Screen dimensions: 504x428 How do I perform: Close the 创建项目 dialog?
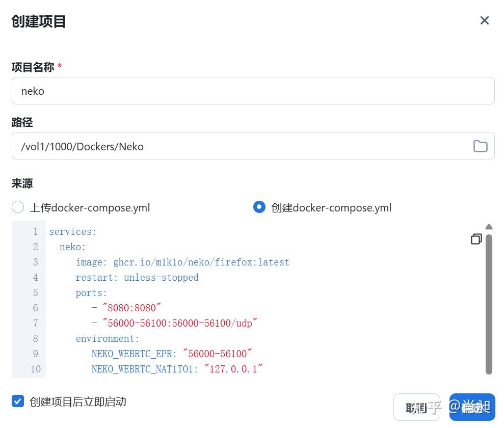484,20
